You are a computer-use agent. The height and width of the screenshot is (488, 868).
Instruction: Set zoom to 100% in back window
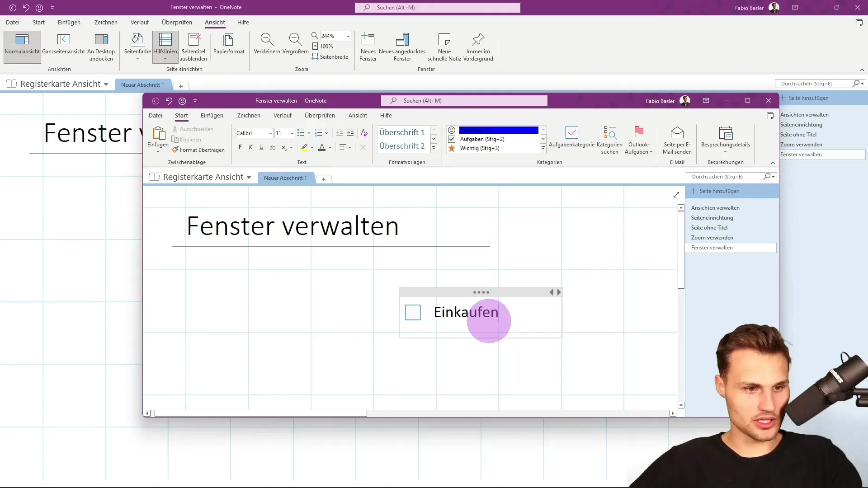click(323, 47)
